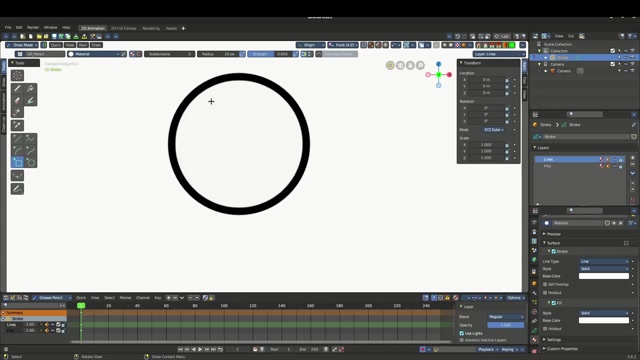Click the Stroke Base Color swatch

(604, 276)
